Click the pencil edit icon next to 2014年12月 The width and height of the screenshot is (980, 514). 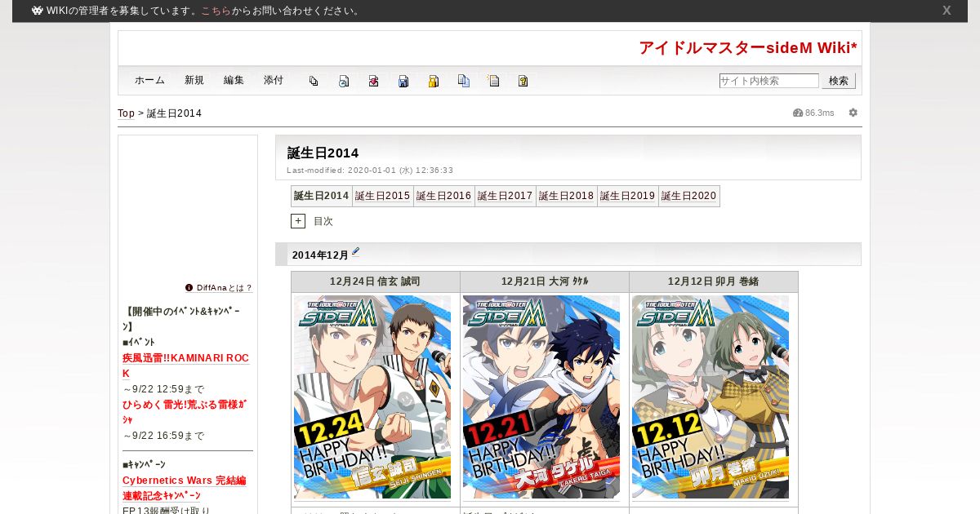click(356, 252)
